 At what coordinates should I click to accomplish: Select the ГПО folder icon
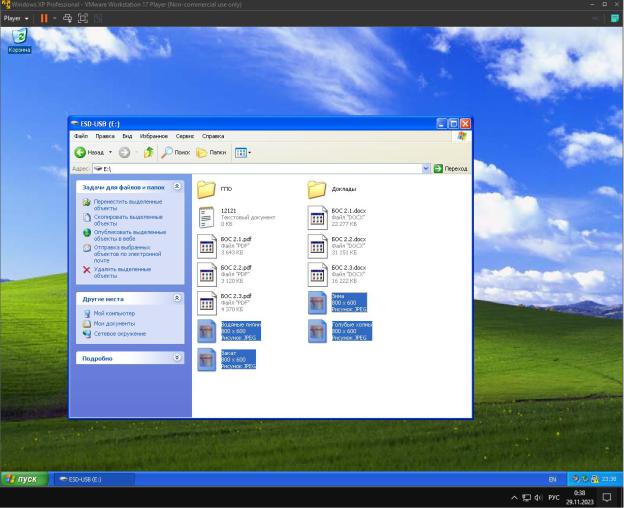coord(207,189)
